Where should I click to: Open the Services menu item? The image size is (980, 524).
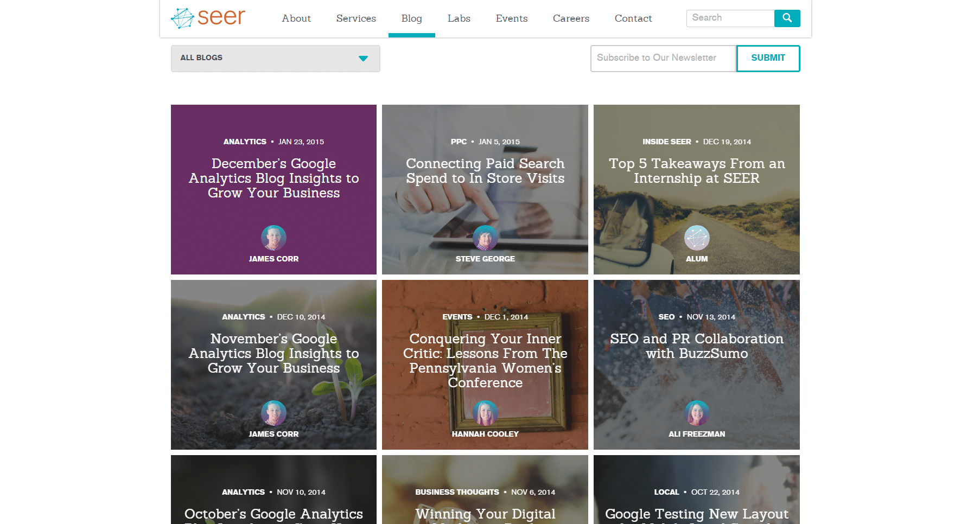coord(356,18)
